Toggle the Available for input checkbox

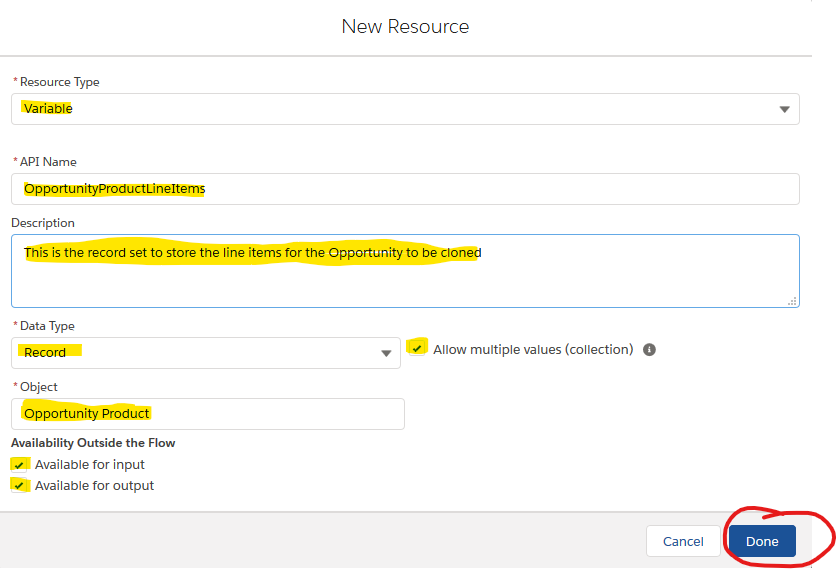(19, 465)
